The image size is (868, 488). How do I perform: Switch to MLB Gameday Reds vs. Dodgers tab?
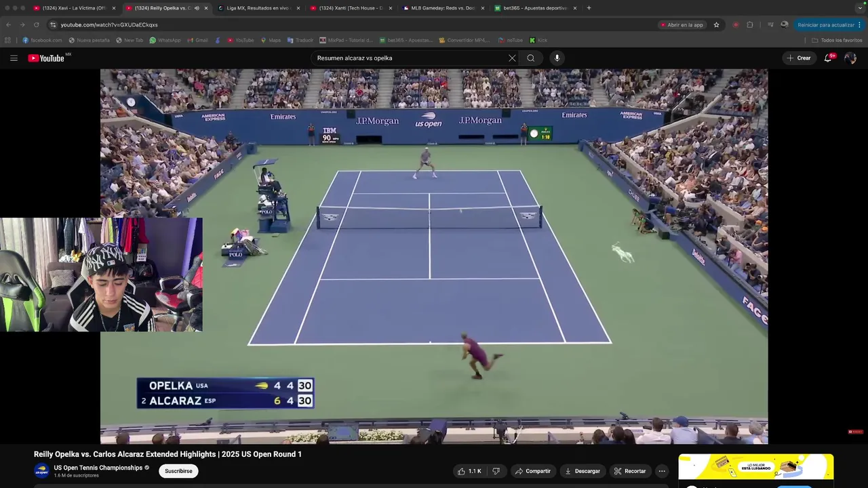(443, 8)
